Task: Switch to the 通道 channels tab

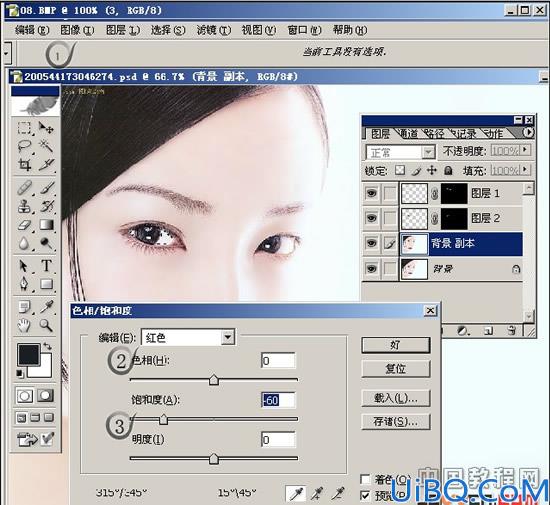Action: point(408,134)
